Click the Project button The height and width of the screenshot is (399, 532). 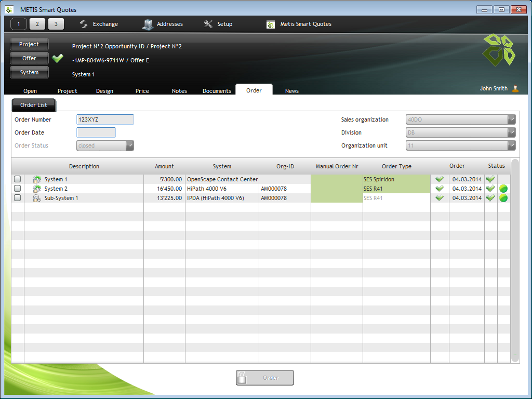pos(29,45)
